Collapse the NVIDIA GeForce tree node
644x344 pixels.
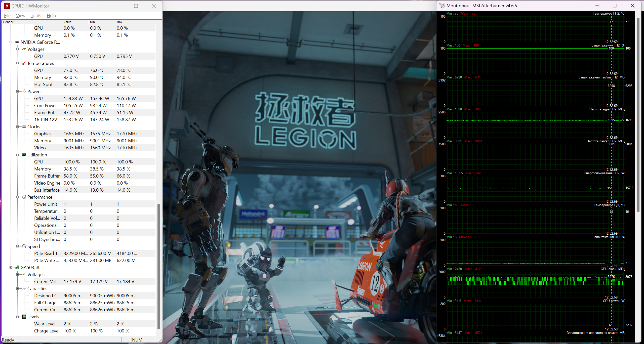(11, 42)
